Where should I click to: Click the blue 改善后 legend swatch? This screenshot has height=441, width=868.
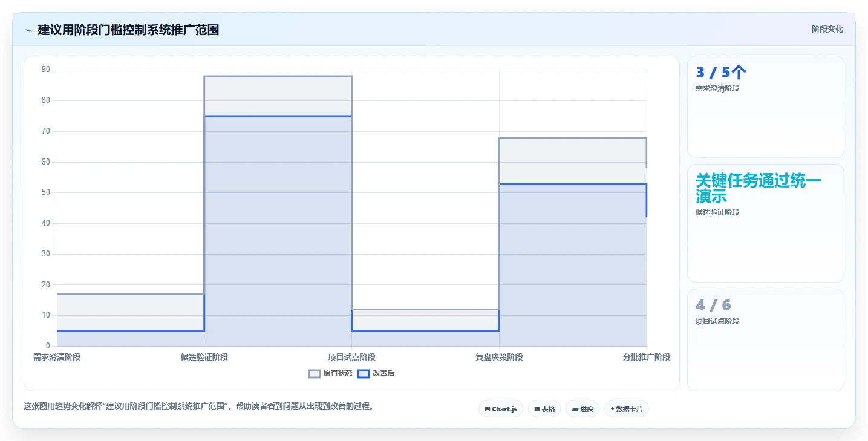coord(364,373)
